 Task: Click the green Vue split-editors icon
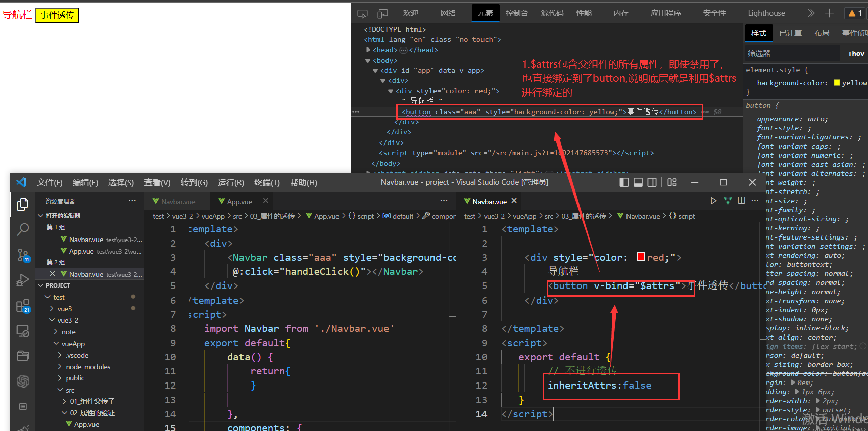click(x=728, y=201)
